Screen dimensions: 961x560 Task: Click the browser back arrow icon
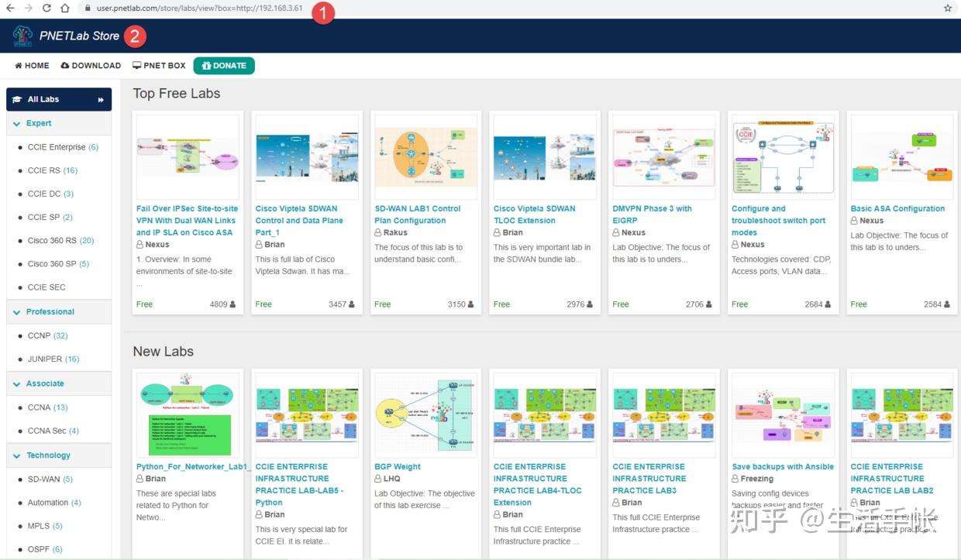click(x=11, y=8)
